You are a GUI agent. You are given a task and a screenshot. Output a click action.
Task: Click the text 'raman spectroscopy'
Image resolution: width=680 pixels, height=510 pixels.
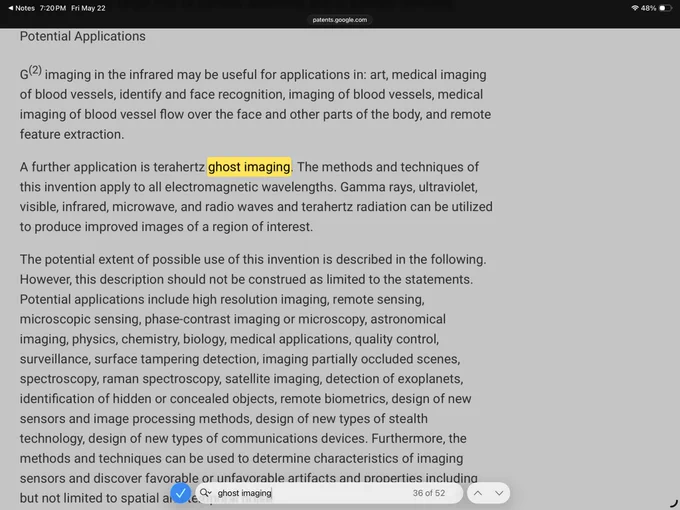coord(161,379)
